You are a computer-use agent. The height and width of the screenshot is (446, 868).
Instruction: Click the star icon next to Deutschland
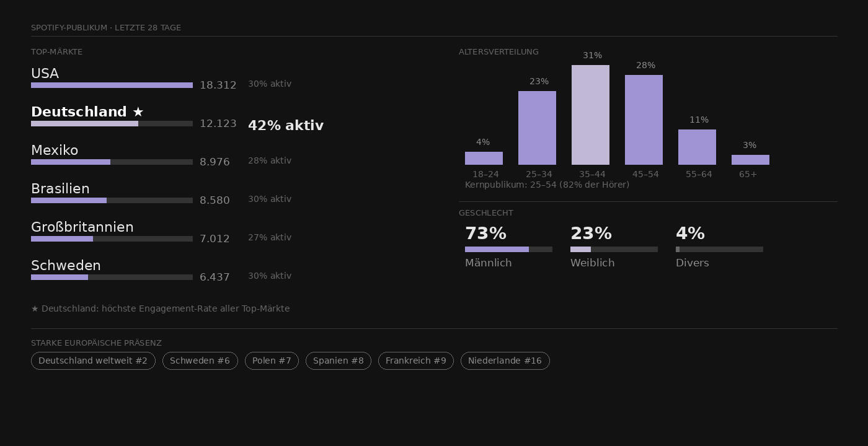[138, 112]
